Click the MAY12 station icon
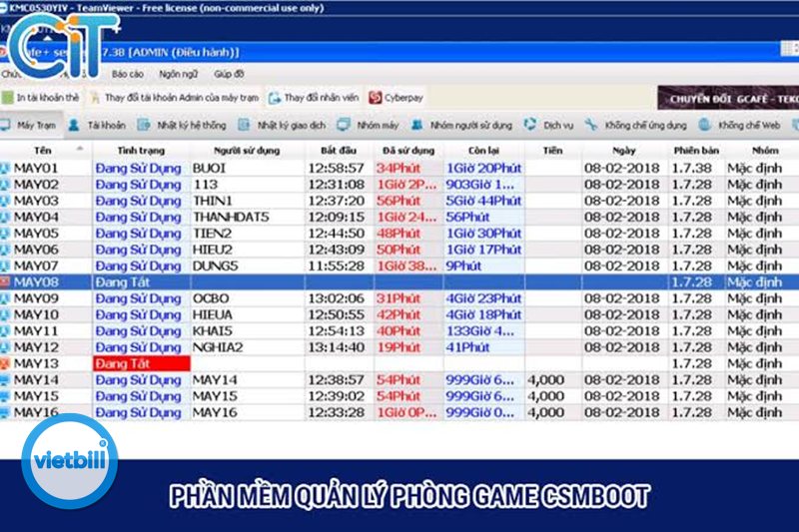This screenshot has height=532, width=799. 5,347
